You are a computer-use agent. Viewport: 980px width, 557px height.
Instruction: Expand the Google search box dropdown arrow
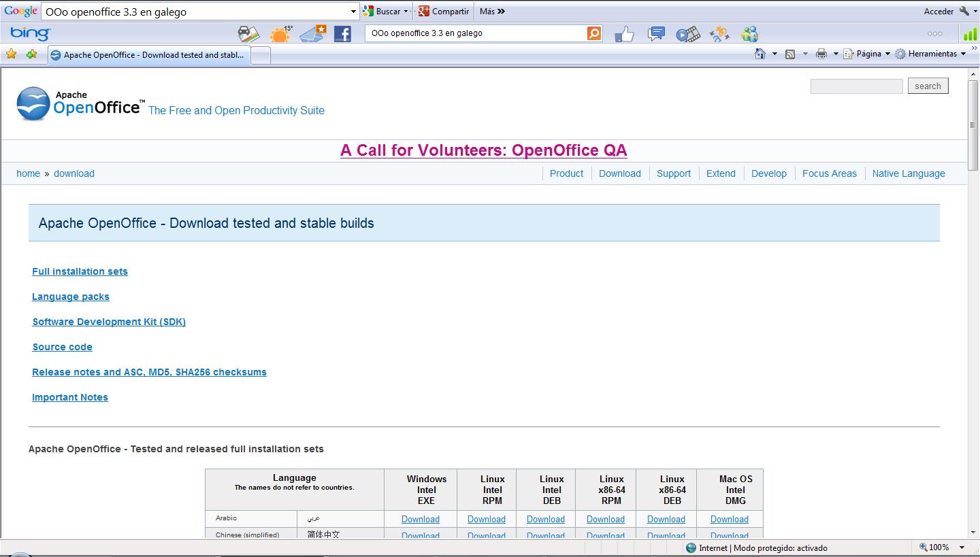(x=353, y=12)
